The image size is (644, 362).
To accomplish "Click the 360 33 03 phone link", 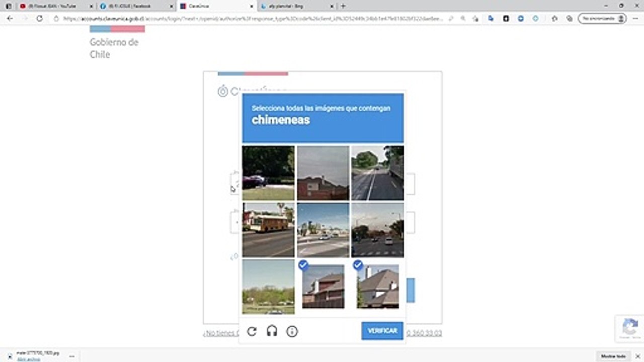I will pos(424,333).
